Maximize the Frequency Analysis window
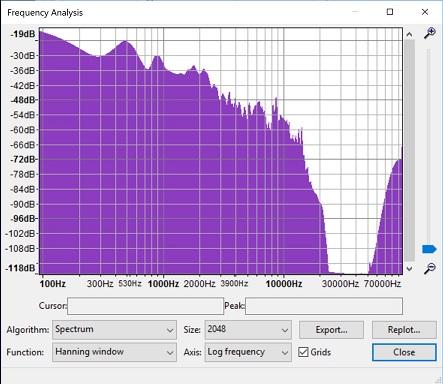Screen dimensions: 443x384 (390, 12)
